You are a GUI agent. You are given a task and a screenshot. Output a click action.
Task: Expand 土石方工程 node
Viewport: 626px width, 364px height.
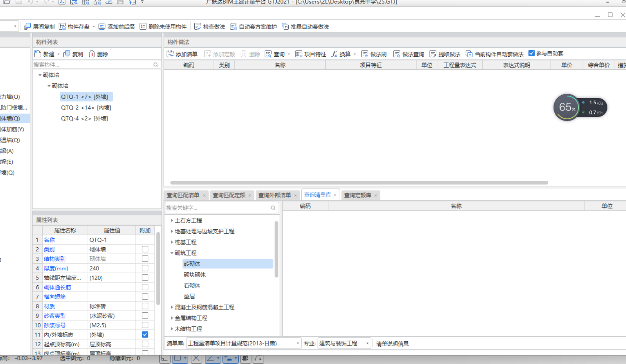(172, 220)
